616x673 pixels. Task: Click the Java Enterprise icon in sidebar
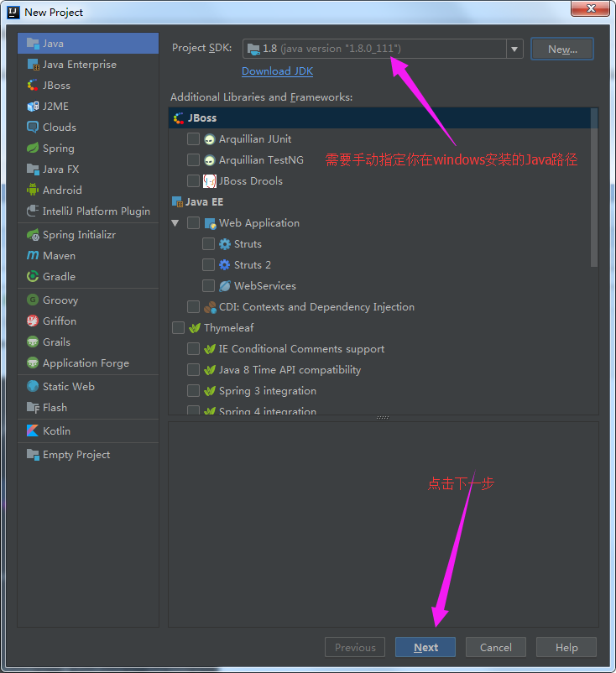pos(33,65)
